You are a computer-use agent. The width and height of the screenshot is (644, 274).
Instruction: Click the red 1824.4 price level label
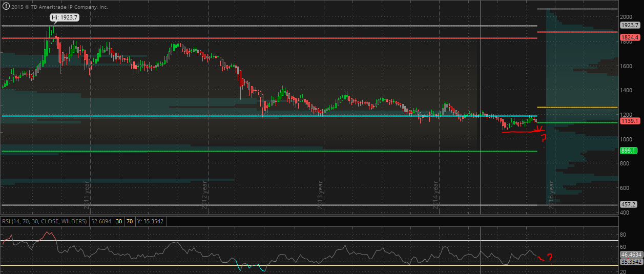(x=630, y=37)
